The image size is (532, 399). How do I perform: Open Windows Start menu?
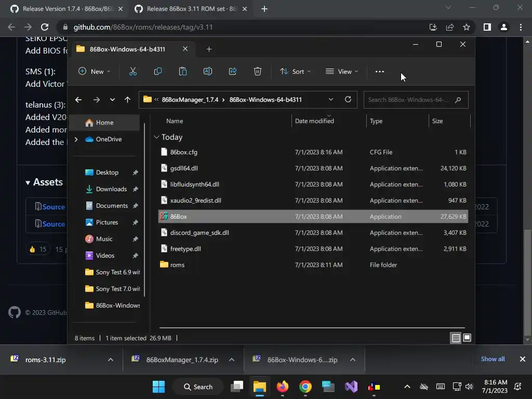point(158,387)
